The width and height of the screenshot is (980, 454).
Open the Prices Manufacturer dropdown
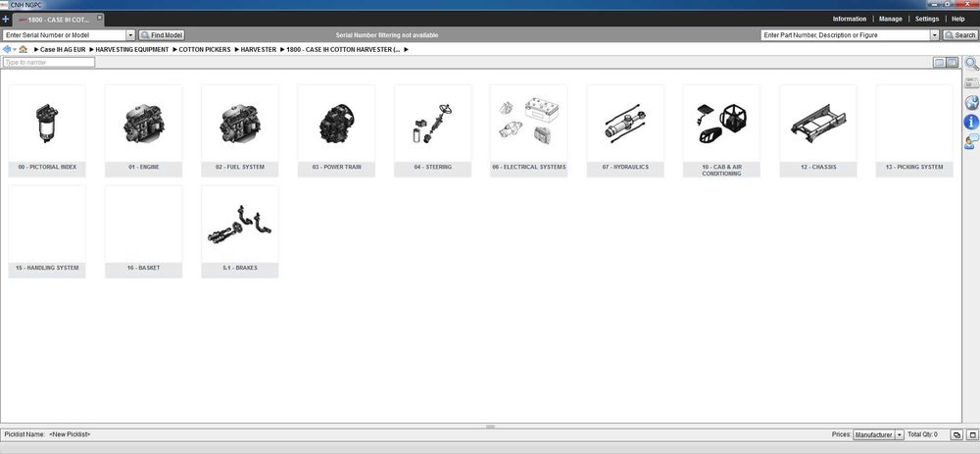tap(878, 434)
